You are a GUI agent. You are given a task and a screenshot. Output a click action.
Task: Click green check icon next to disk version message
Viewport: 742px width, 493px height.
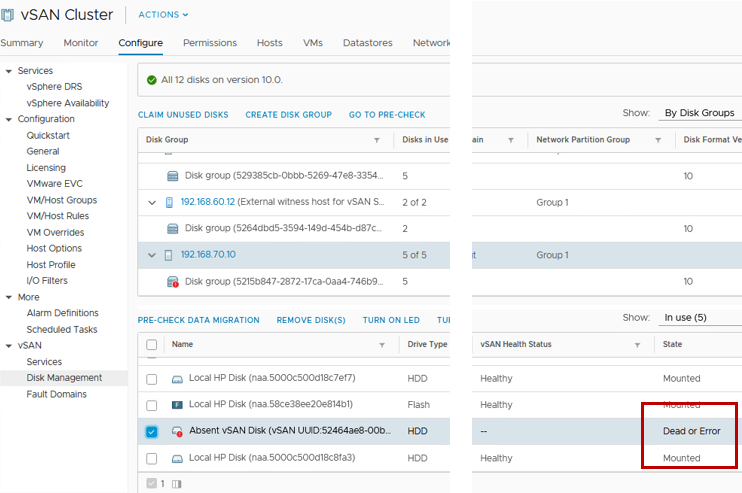151,80
